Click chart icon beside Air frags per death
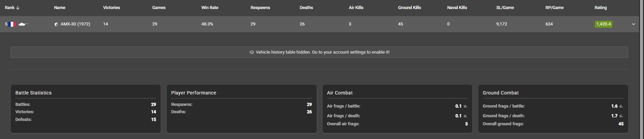Viewport: 644px width, 139px height. (x=465, y=116)
